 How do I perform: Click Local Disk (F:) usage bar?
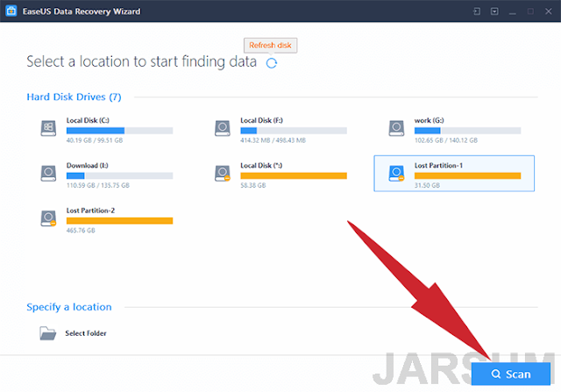294,131
